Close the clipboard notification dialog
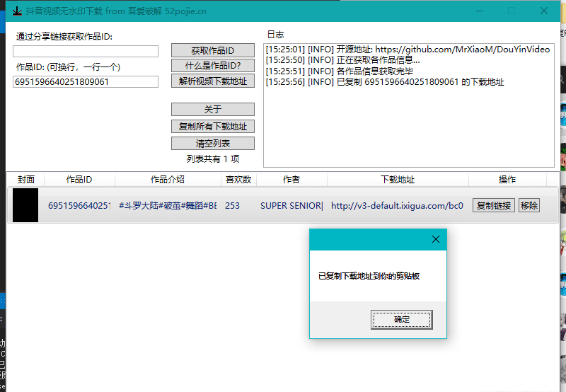 coord(436,239)
